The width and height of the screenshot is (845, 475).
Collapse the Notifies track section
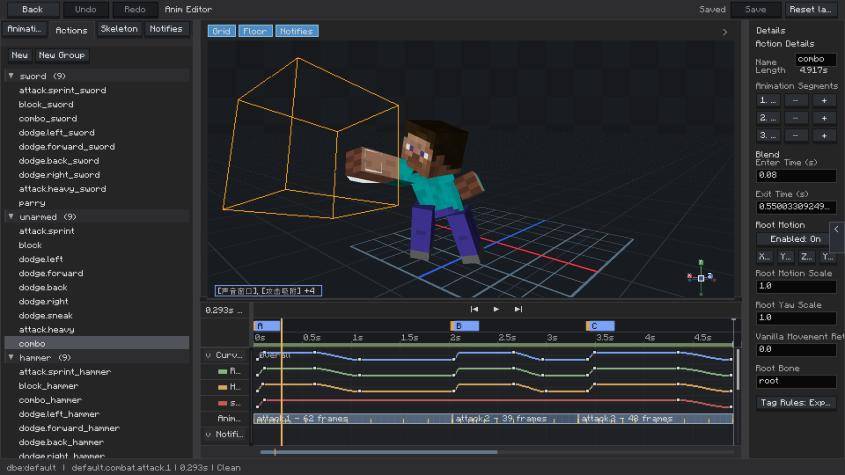click(208, 434)
